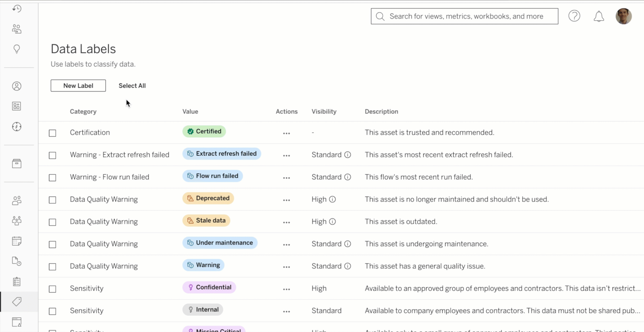Click Select All button to select labels
The width and height of the screenshot is (644, 332).
point(132,85)
